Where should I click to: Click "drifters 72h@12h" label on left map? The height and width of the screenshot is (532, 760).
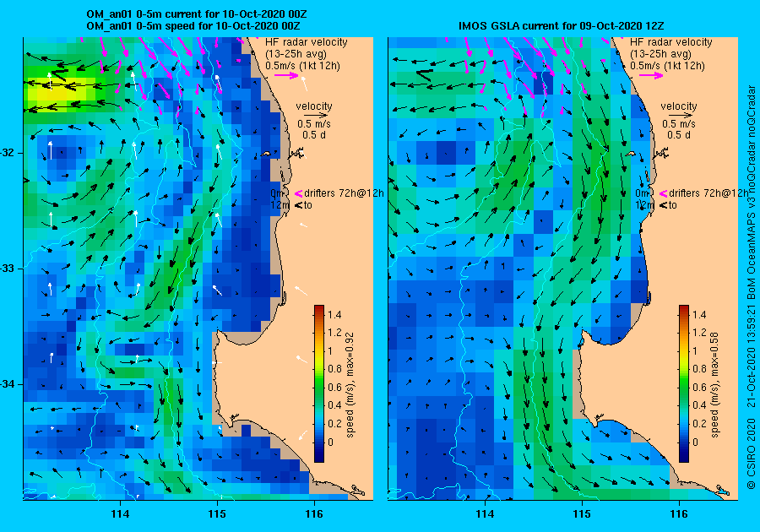tap(344, 193)
